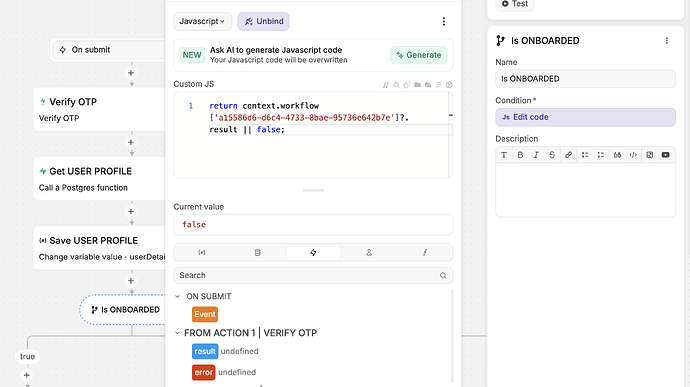Toggle strikethrough in Description toolbar
Viewport: 690px width, 387px height.
coord(552,155)
